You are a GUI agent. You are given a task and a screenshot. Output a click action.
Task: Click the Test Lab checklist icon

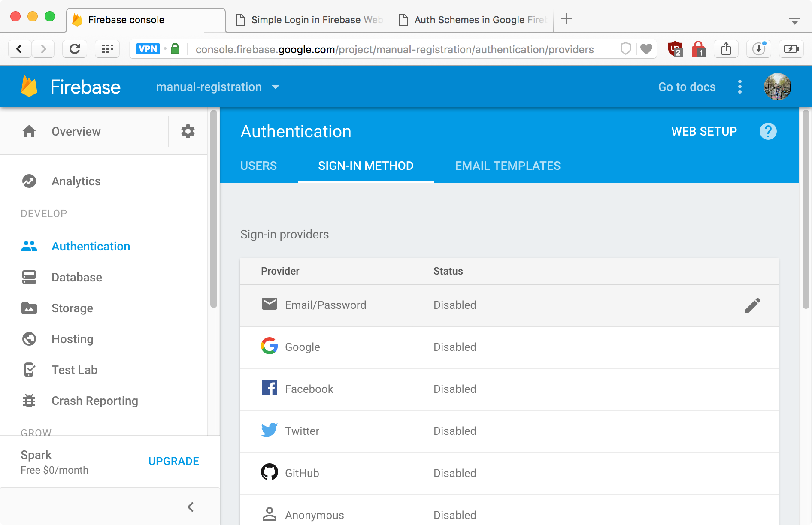point(29,370)
